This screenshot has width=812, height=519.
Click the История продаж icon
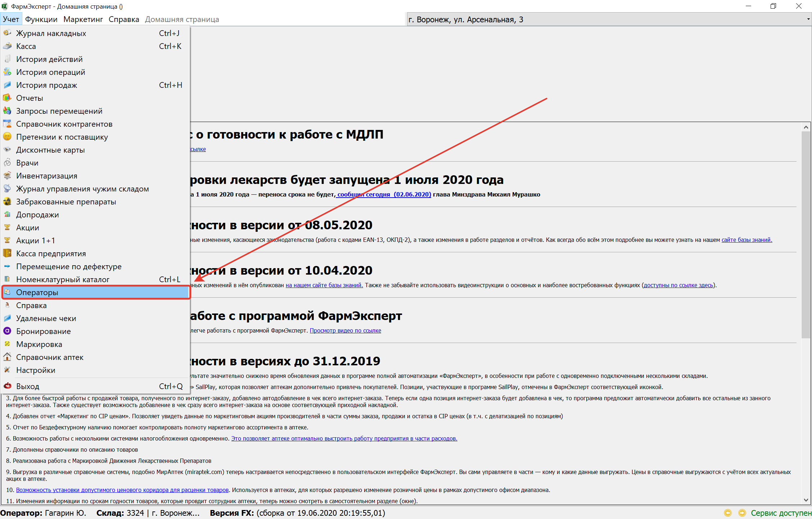click(x=7, y=85)
